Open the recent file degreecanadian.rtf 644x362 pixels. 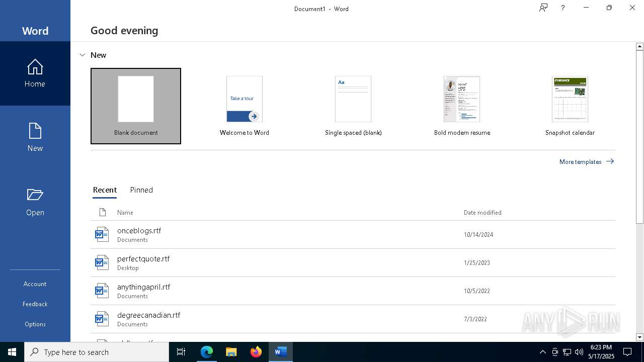[353, 319]
